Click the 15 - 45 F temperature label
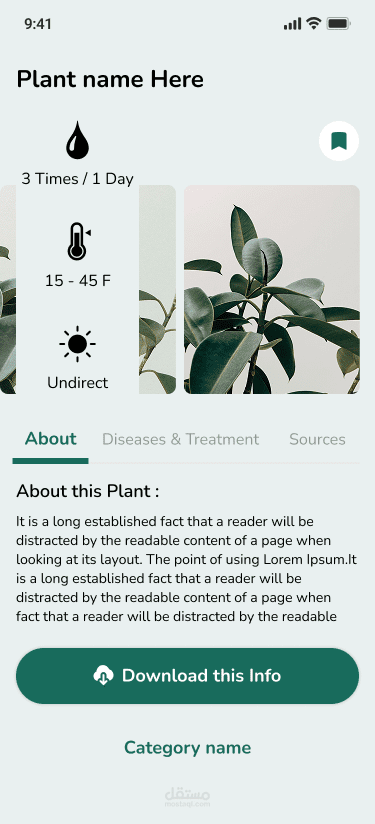This screenshot has width=375, height=824. [x=78, y=281]
